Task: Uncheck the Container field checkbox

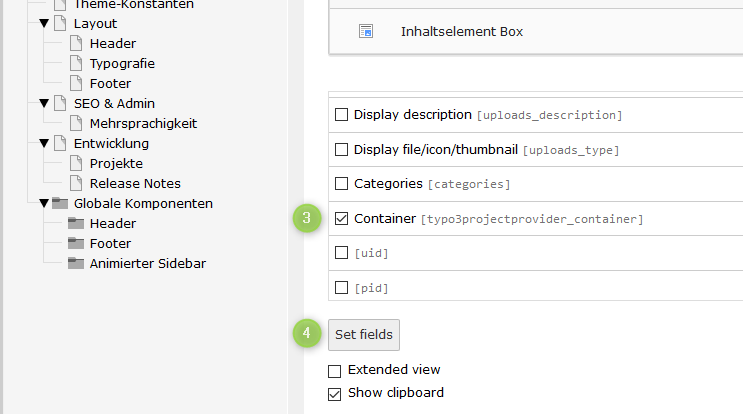Action: click(x=341, y=218)
